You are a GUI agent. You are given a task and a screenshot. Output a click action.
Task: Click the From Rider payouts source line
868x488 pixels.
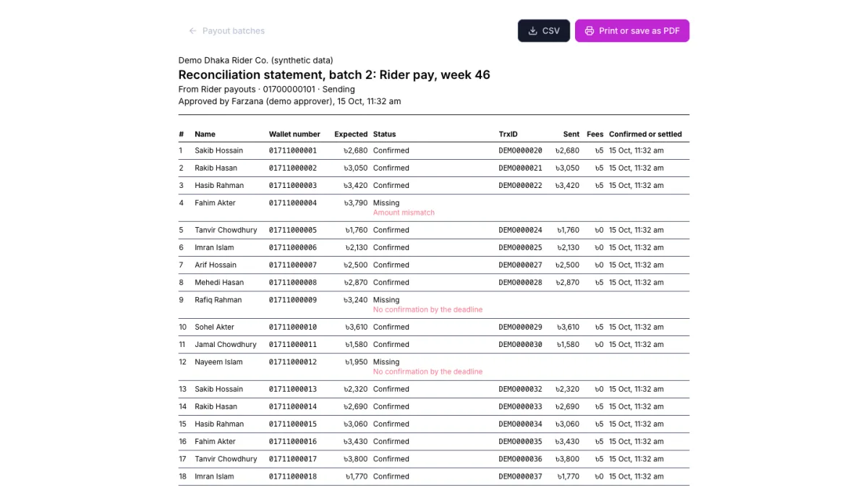(267, 90)
